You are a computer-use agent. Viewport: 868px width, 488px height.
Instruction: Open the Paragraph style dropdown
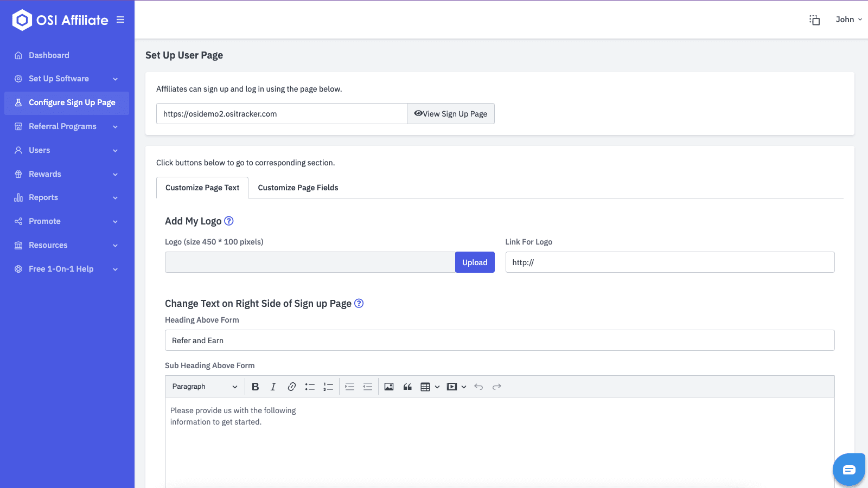tap(205, 387)
